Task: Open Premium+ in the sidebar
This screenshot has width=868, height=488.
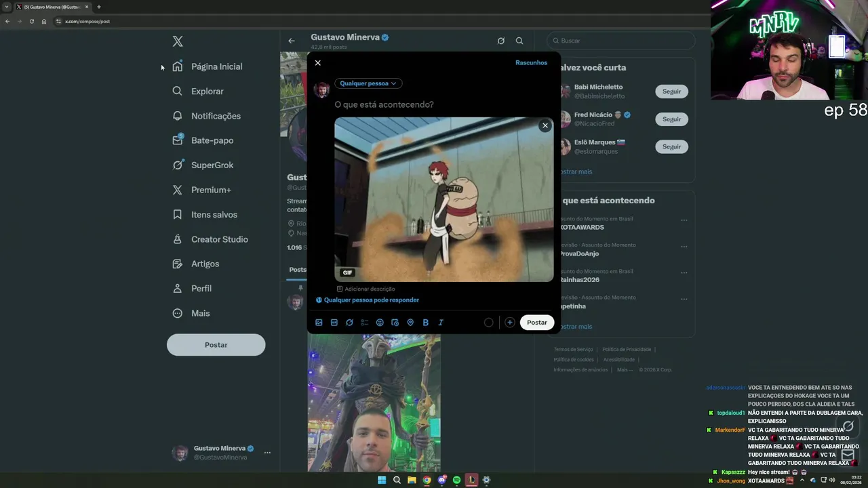Action: (202, 190)
